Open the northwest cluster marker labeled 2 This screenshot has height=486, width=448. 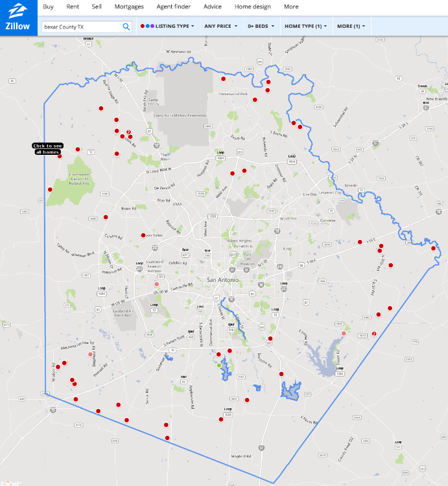128,132
